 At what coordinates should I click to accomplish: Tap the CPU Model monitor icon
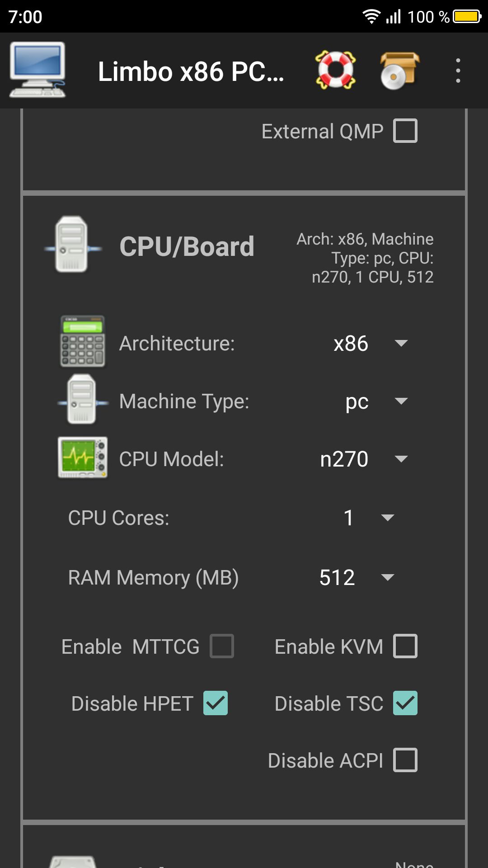[x=83, y=458]
